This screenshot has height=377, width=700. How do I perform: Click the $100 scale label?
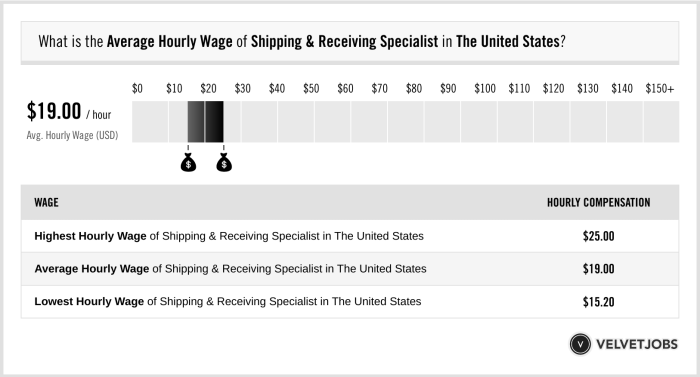[x=485, y=88]
